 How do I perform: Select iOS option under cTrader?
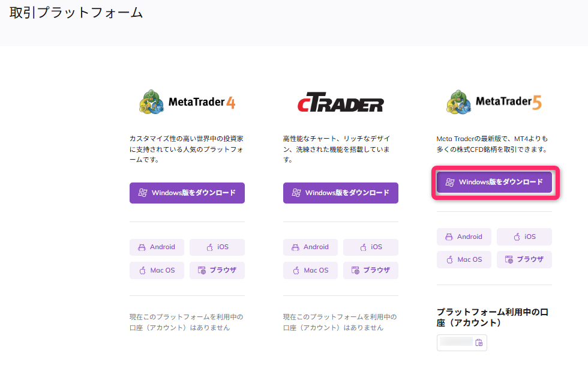370,247
